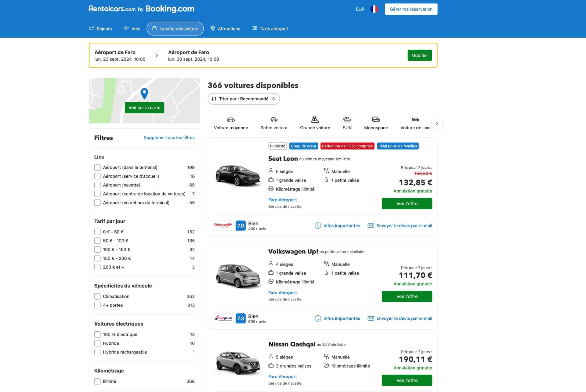Enable the Climatisation filter
Viewport: 586px width, 392px height.
coord(97,297)
